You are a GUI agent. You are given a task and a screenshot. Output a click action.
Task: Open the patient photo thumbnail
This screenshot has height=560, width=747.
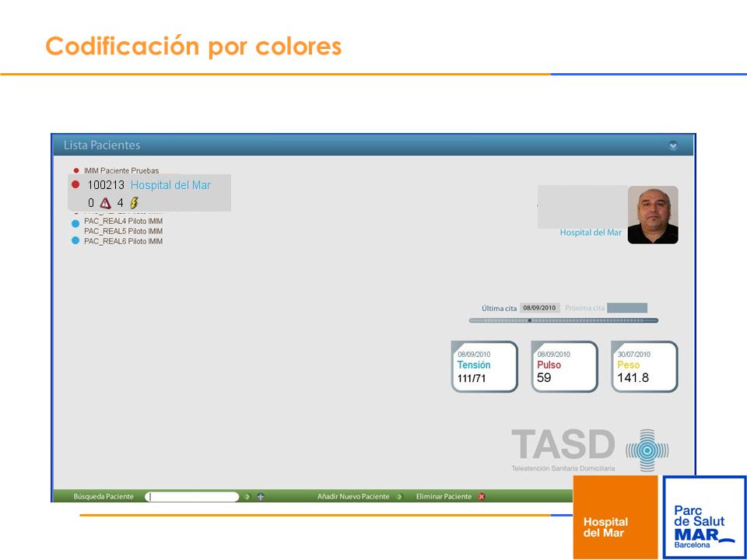[x=653, y=215]
